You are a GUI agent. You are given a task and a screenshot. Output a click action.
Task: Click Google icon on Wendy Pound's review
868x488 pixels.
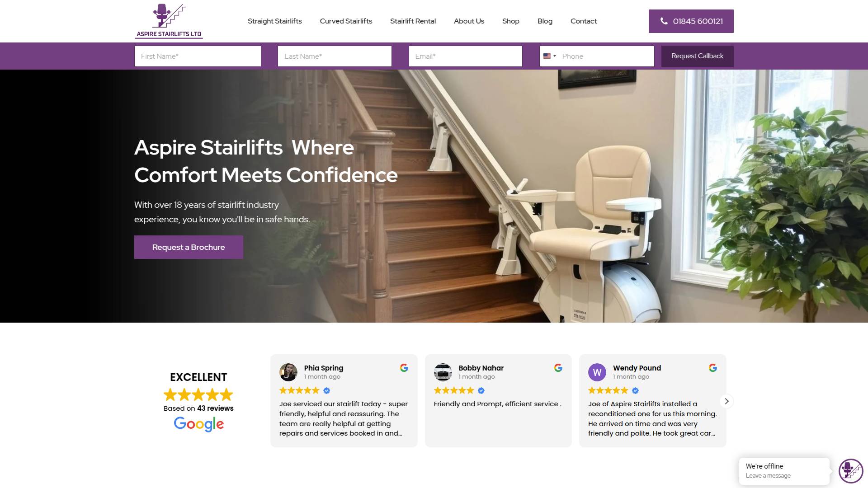click(x=713, y=368)
